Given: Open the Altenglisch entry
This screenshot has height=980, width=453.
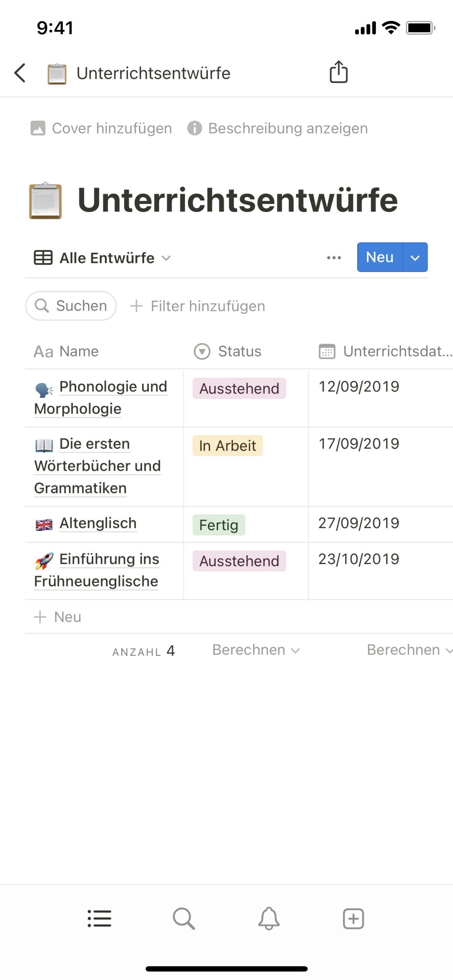Looking at the screenshot, I should [98, 523].
